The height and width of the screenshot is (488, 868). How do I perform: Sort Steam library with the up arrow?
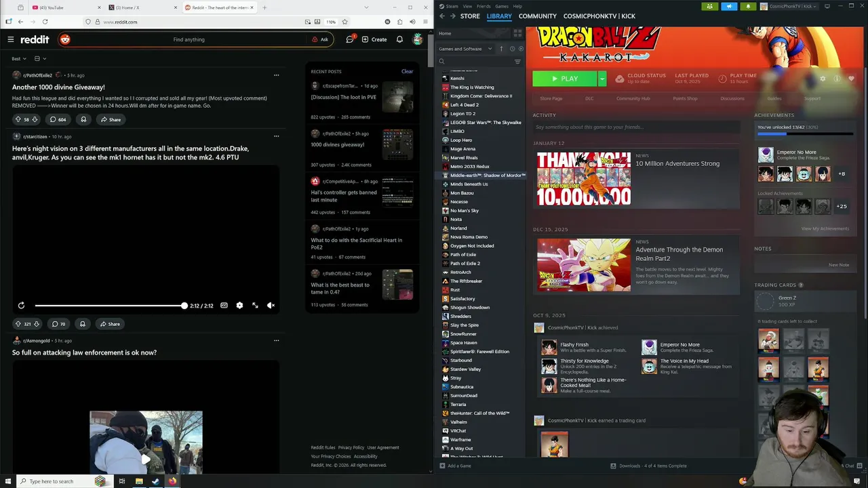click(501, 49)
